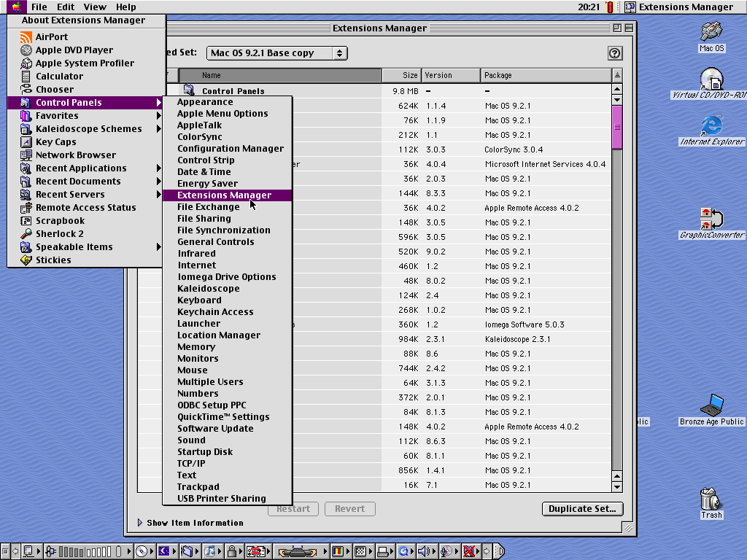Click the Trash icon on the desktop
This screenshot has width=747, height=560.
pos(711,499)
